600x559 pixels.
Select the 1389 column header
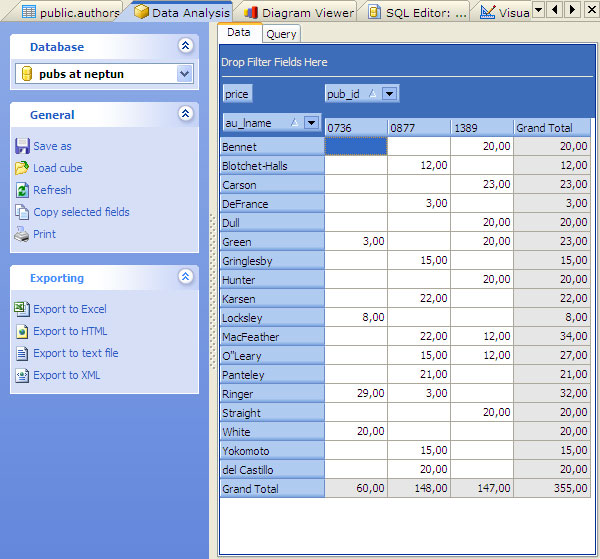coord(482,127)
